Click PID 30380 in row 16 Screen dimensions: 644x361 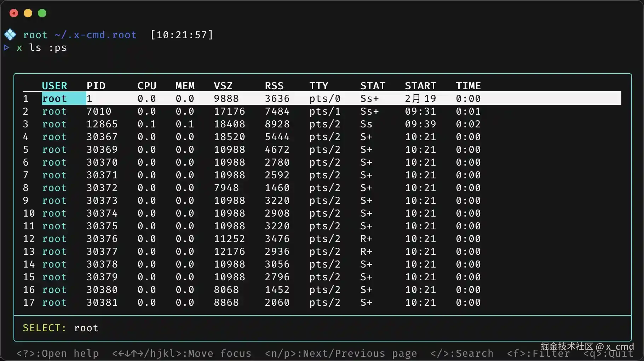102,290
